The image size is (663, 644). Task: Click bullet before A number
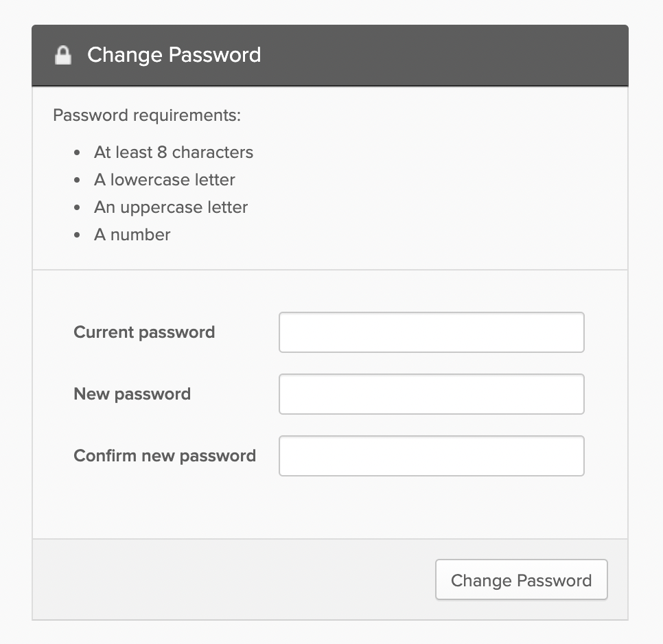[x=77, y=235]
